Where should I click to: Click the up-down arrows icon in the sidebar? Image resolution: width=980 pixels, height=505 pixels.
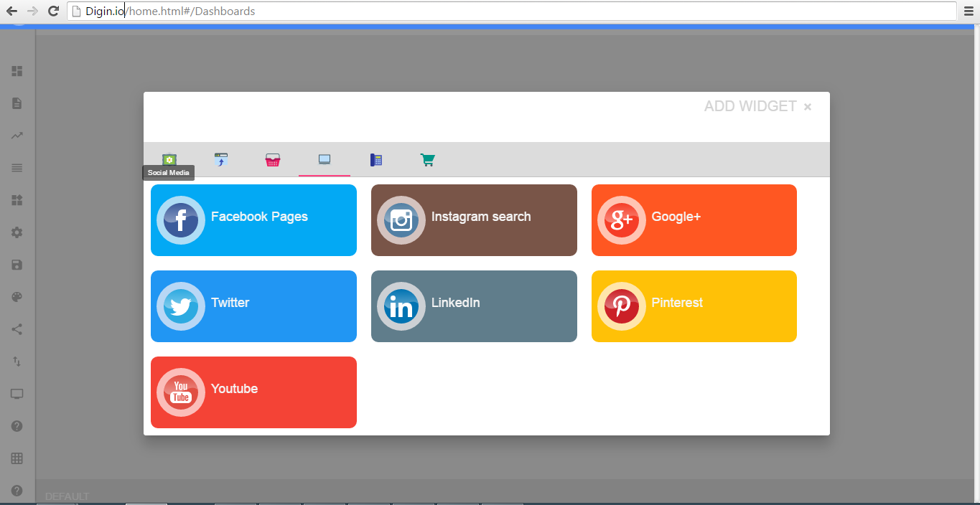[x=17, y=362]
